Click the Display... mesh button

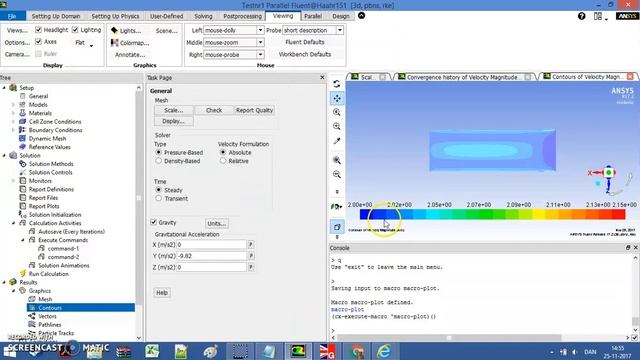pos(173,121)
